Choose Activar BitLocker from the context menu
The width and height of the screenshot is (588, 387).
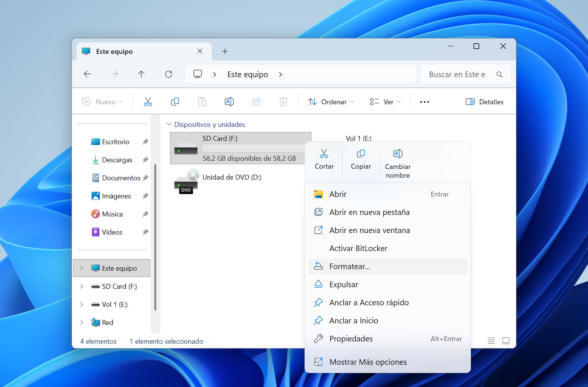point(388,248)
